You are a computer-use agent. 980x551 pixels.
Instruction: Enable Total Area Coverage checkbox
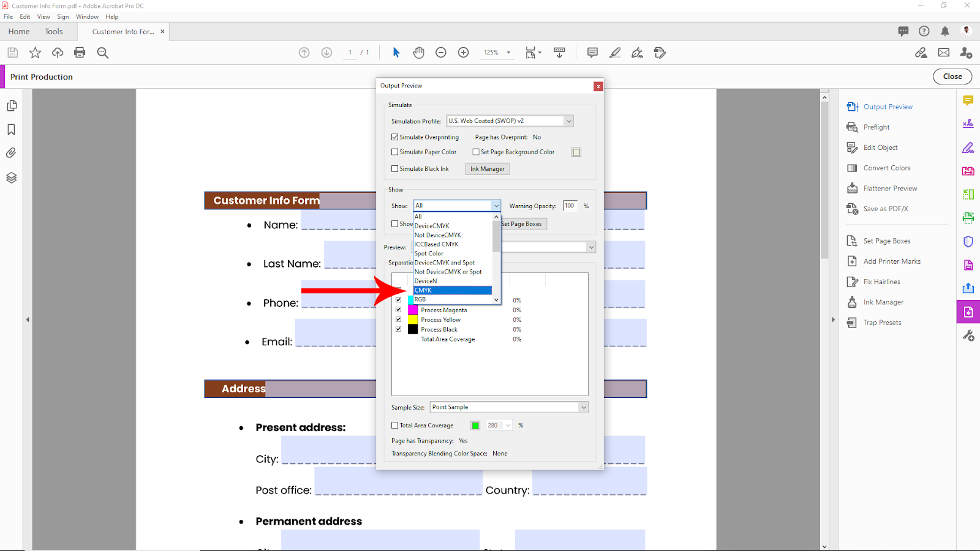click(395, 425)
